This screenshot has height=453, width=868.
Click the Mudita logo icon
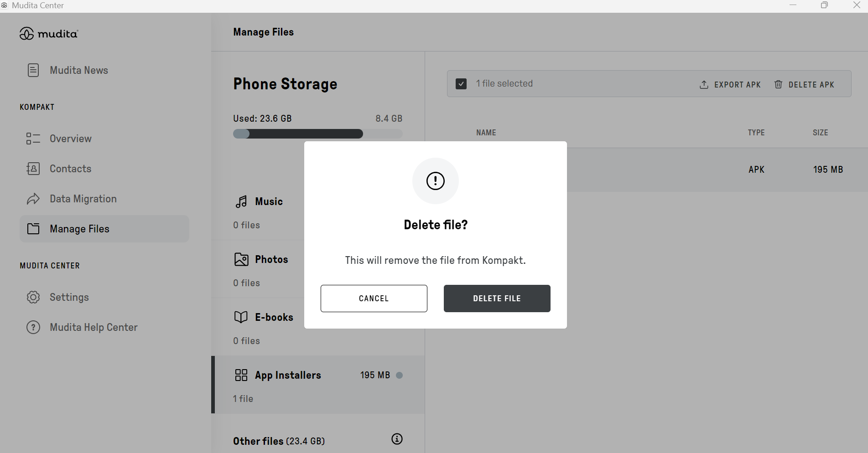click(x=26, y=34)
